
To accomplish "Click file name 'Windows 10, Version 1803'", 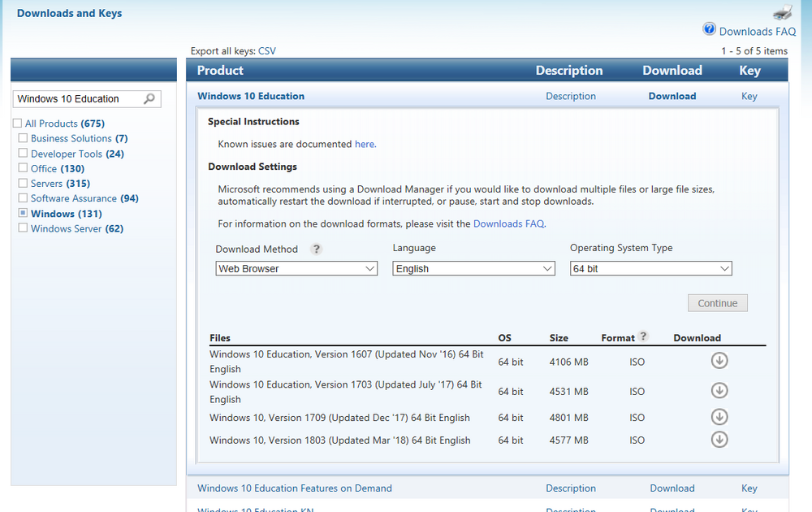I will [x=339, y=440].
